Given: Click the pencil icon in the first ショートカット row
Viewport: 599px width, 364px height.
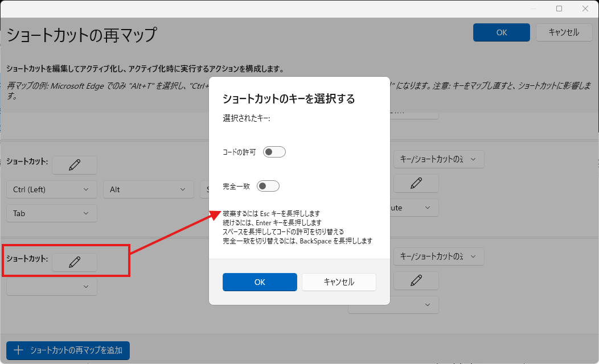Looking at the screenshot, I should (x=75, y=165).
